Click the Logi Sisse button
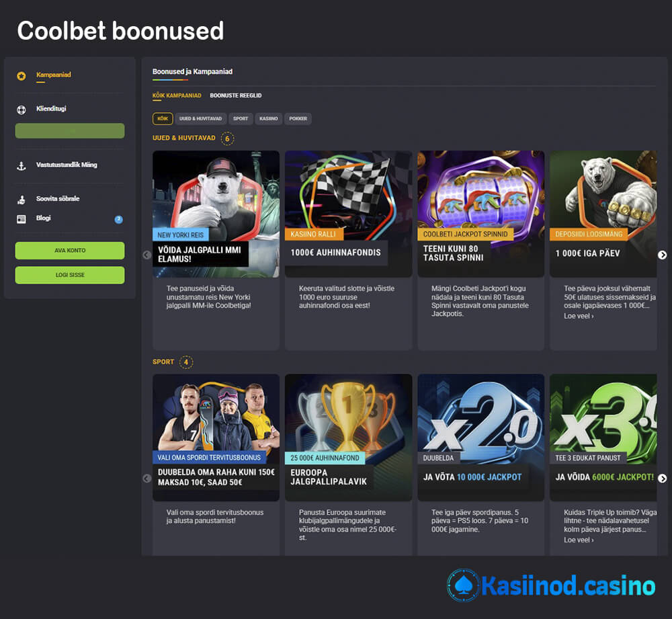 pyautogui.click(x=70, y=275)
